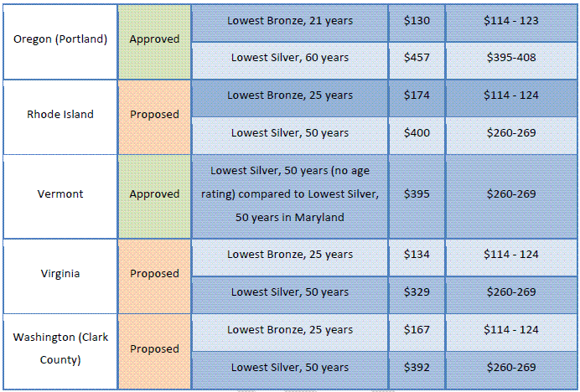Click the Approved status cell for Vermont
Viewport: 580px width, 392px height.
point(154,197)
